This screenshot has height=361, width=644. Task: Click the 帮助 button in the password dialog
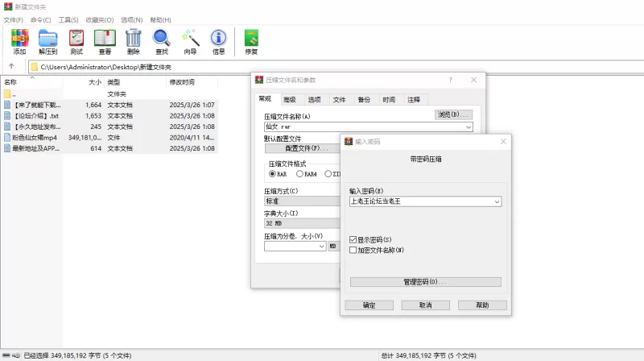(482, 305)
